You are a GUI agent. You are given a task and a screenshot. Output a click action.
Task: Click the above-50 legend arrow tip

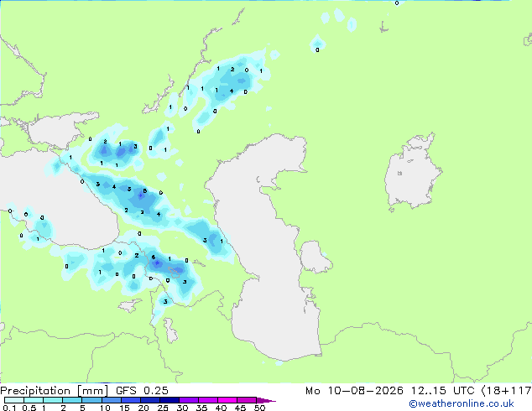pos(266,400)
